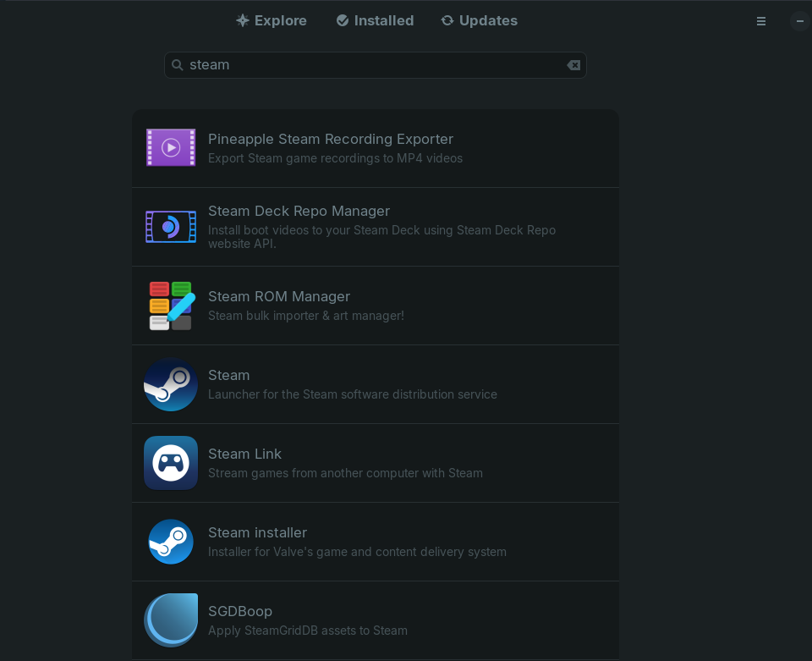Open the Steam installer result title
This screenshot has width=812, height=661.
[257, 532]
